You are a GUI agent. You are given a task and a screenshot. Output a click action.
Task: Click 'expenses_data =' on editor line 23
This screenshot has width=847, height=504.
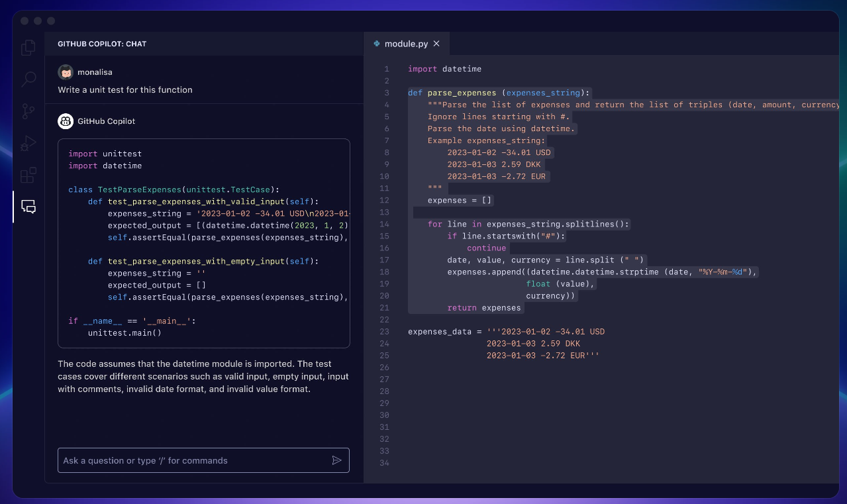(x=444, y=331)
